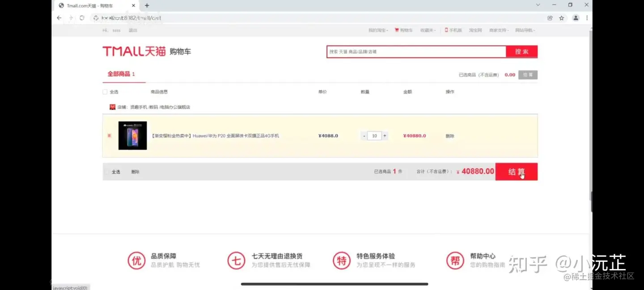This screenshot has height=290, width=644.
Task: Click the small grey 结算 button at top
Action: pos(528,75)
